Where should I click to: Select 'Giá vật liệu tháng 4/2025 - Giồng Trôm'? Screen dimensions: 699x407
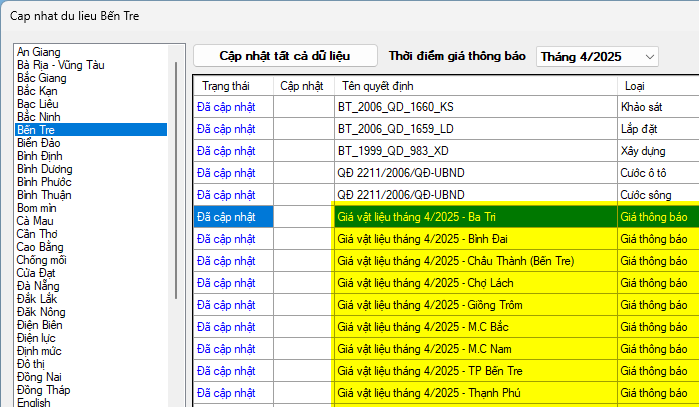coord(476,305)
